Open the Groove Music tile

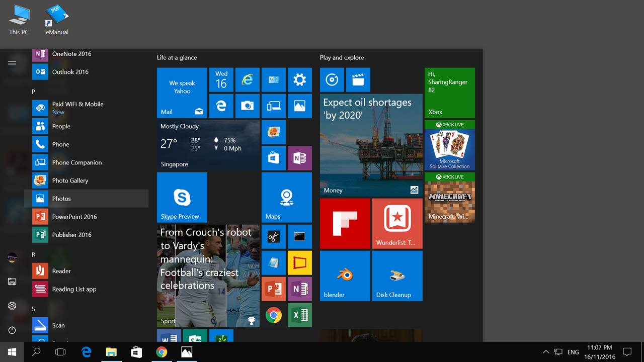[x=332, y=80]
